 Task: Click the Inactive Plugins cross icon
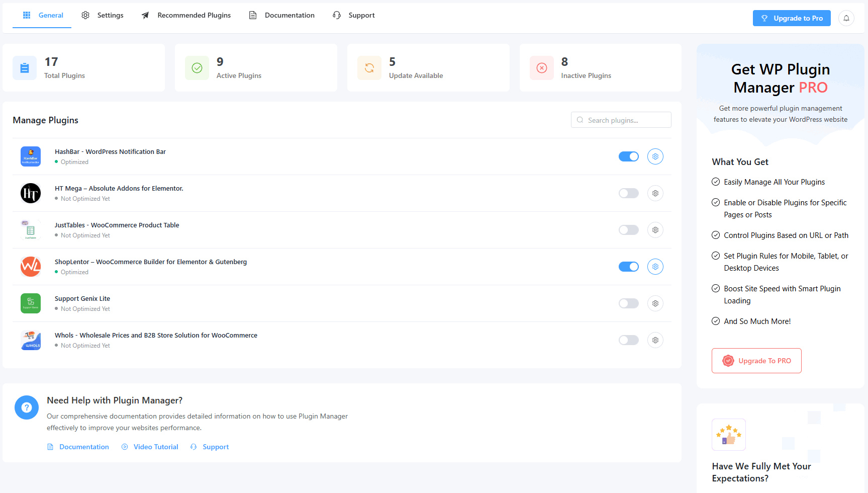pos(542,68)
